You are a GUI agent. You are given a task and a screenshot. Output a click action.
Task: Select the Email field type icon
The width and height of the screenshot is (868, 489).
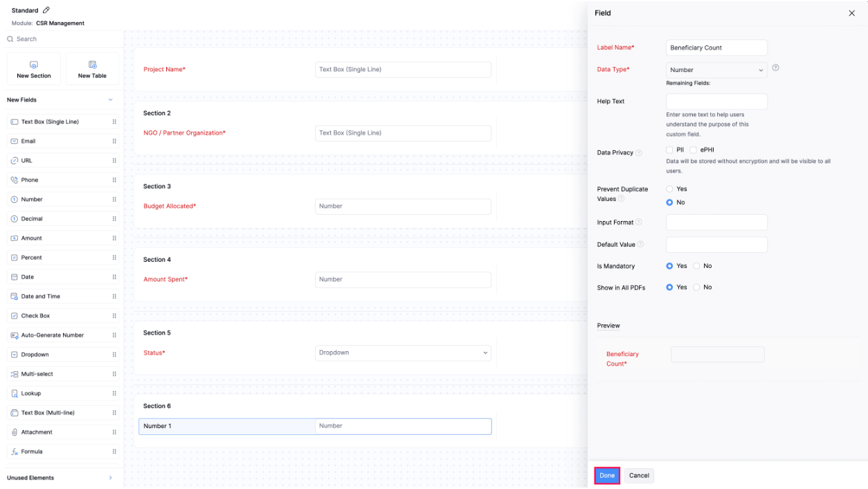pos(15,141)
